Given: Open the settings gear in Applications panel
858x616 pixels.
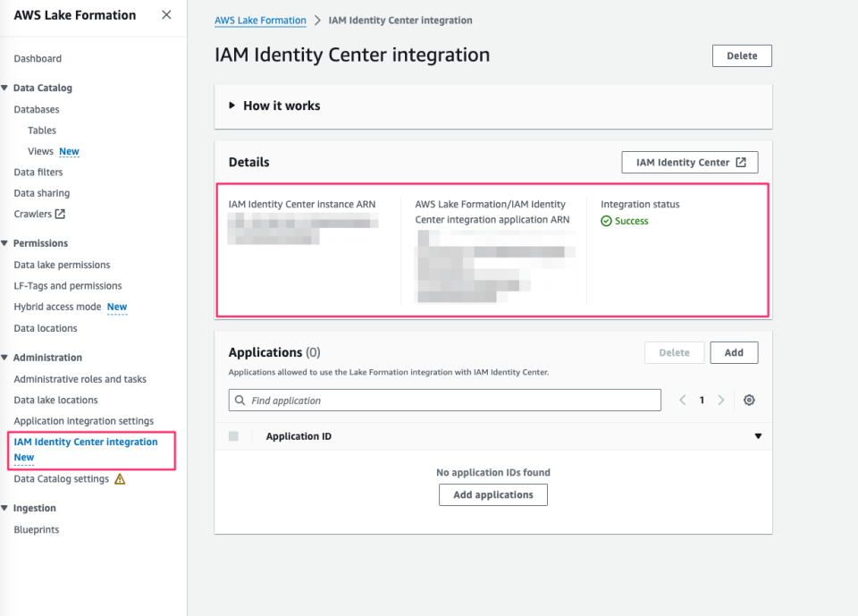Looking at the screenshot, I should [x=749, y=400].
